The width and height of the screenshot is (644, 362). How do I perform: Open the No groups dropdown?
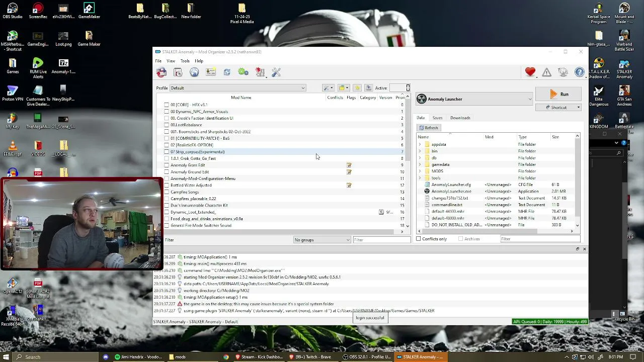pos(322,240)
